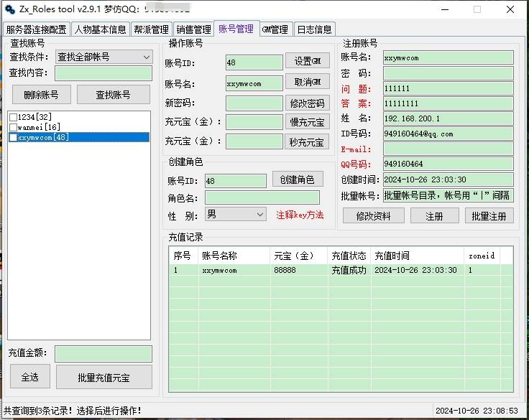Switch to the 服务器连接配置 tab

pyautogui.click(x=37, y=29)
